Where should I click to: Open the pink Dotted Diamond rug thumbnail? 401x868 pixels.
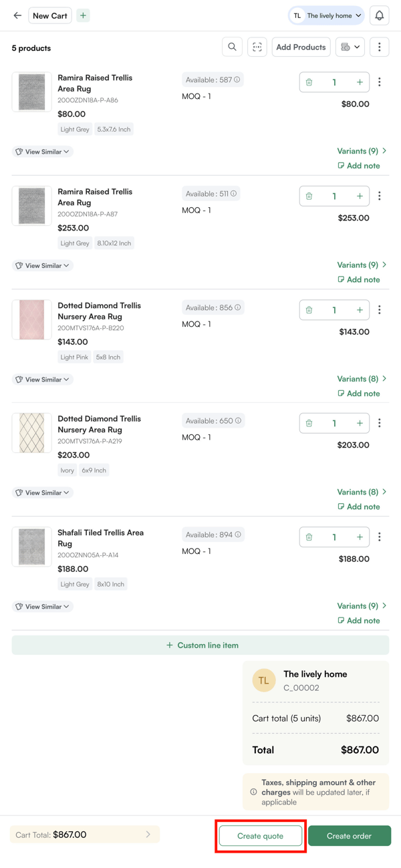[31, 319]
